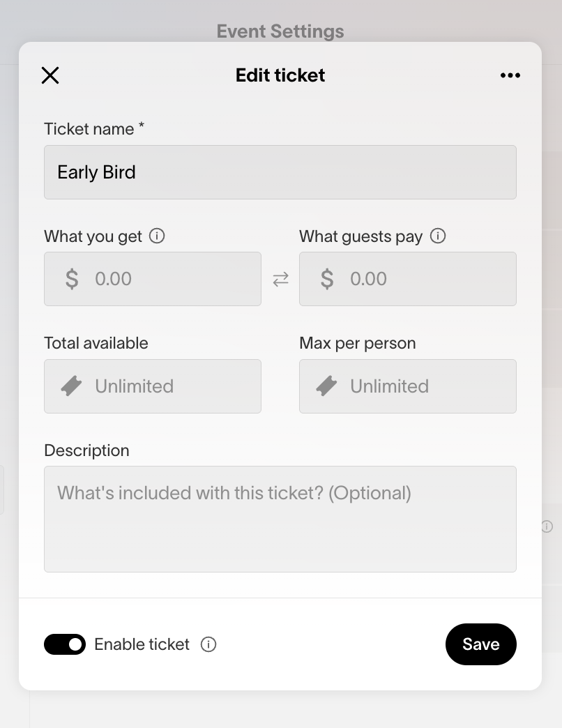Click dollar sign in What you get field
Image resolution: width=562 pixels, height=728 pixels.
(x=72, y=279)
